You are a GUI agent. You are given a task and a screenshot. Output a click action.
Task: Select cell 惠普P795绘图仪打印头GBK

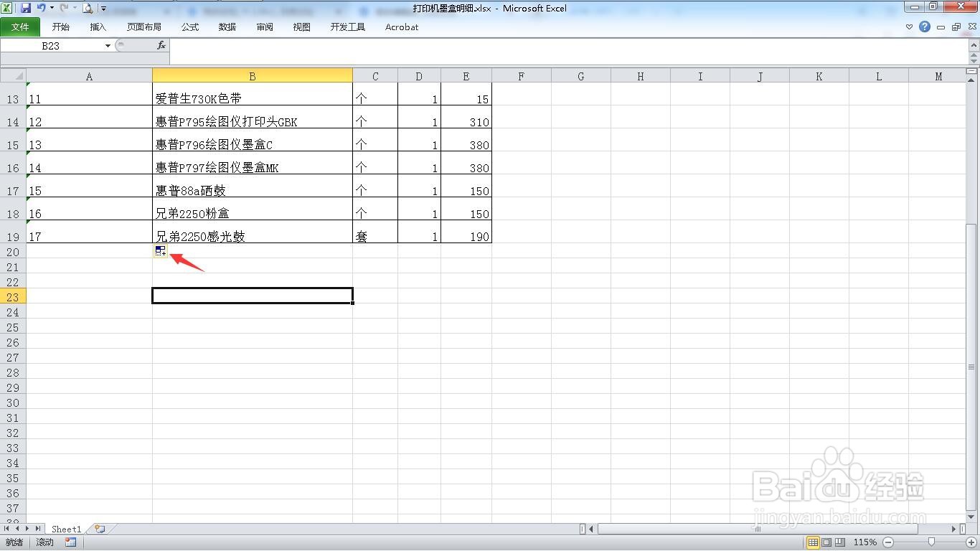coord(252,117)
